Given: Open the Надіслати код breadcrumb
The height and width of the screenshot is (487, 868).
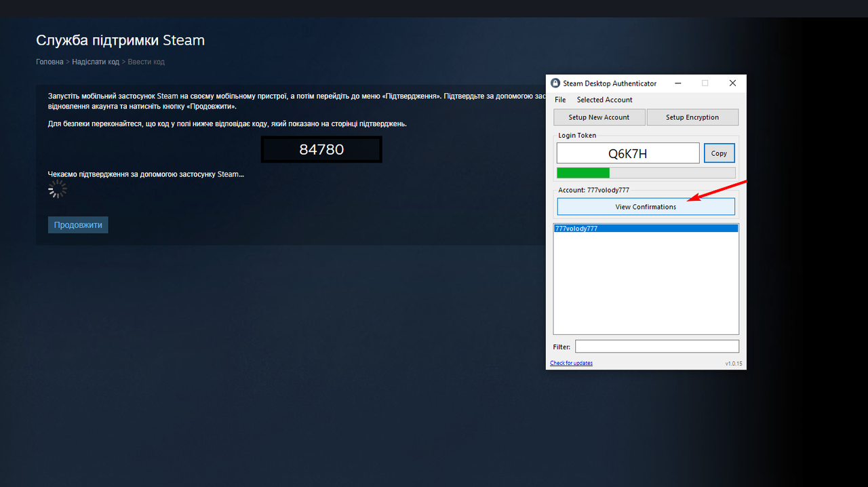Looking at the screenshot, I should click(x=96, y=62).
